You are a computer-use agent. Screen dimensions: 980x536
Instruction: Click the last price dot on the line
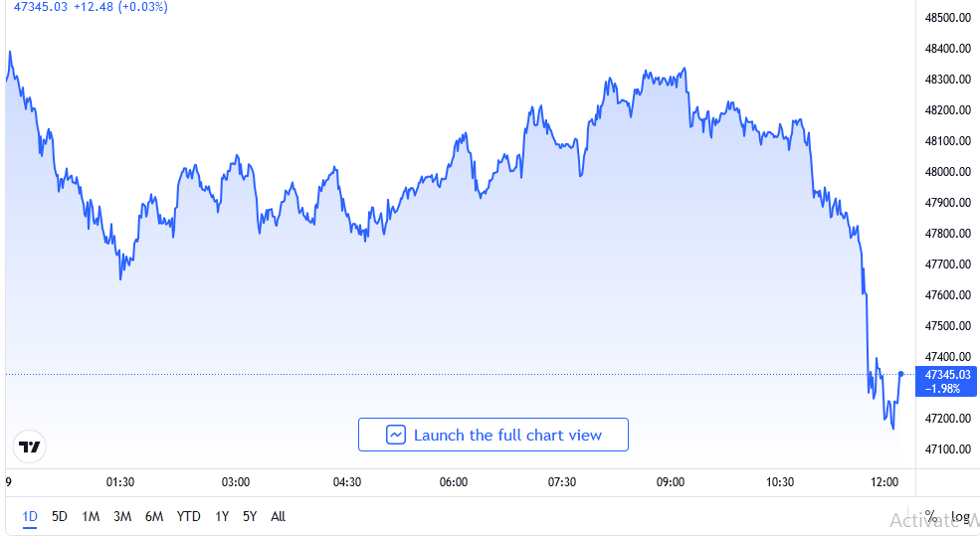900,374
